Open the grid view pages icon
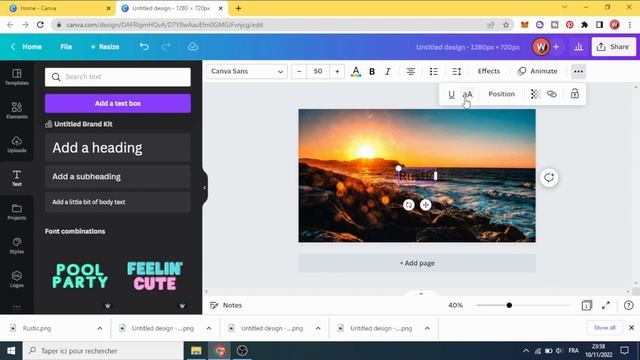The image size is (640, 360). 587,305
